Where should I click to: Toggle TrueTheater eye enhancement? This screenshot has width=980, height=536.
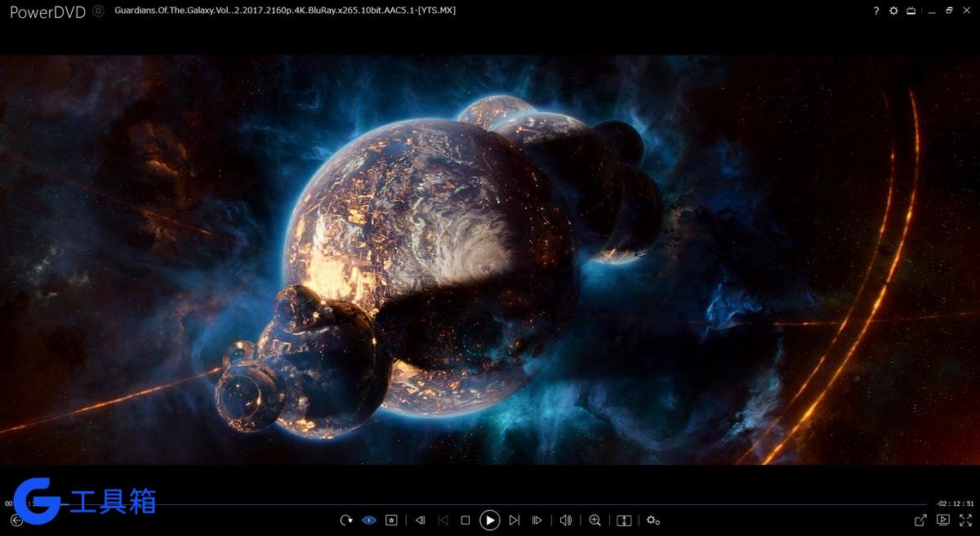[368, 520]
